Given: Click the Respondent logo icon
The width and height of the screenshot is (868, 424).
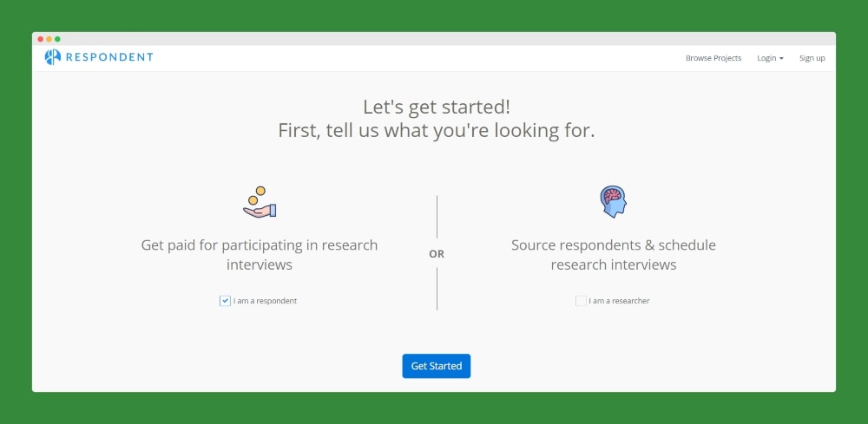Looking at the screenshot, I should point(53,57).
